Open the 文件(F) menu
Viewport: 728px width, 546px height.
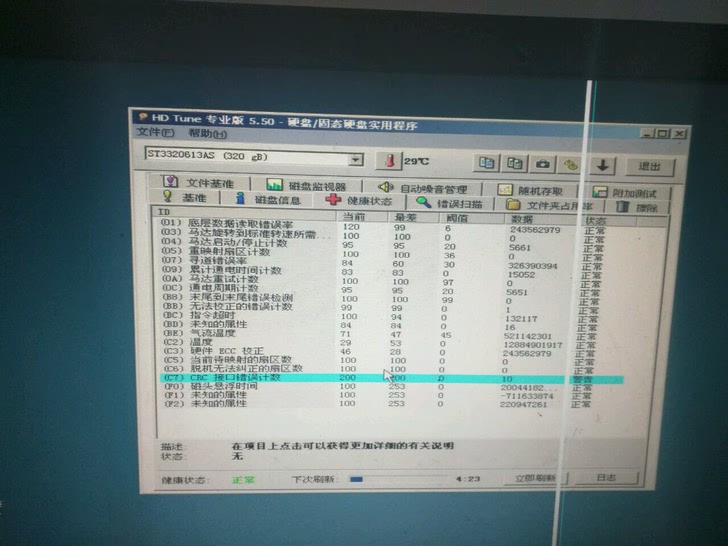pos(155,132)
